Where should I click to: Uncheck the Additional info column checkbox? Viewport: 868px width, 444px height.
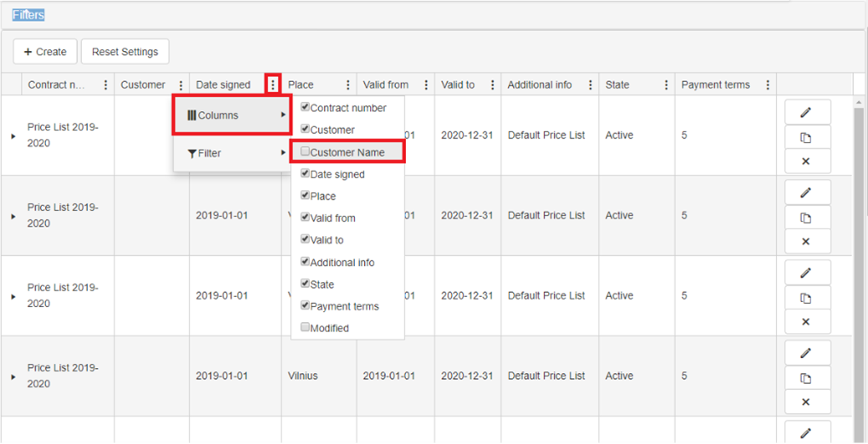point(306,261)
